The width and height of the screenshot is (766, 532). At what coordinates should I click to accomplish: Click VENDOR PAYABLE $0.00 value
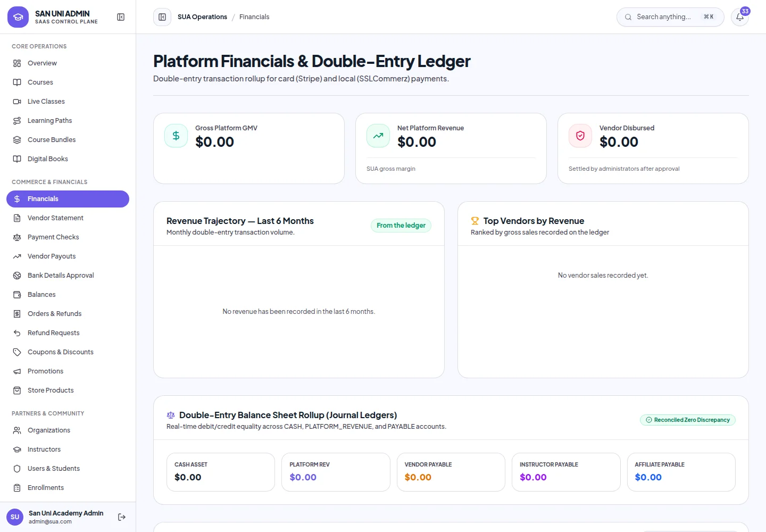click(418, 478)
